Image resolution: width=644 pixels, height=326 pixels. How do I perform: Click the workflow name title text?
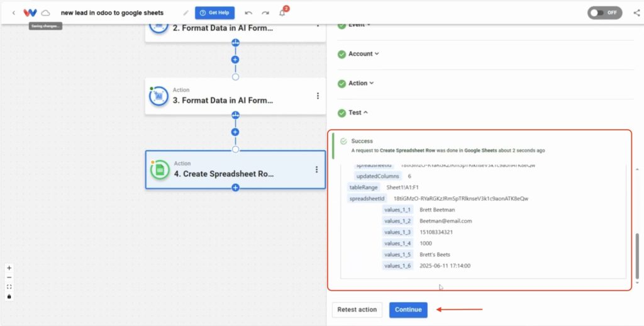(x=112, y=13)
